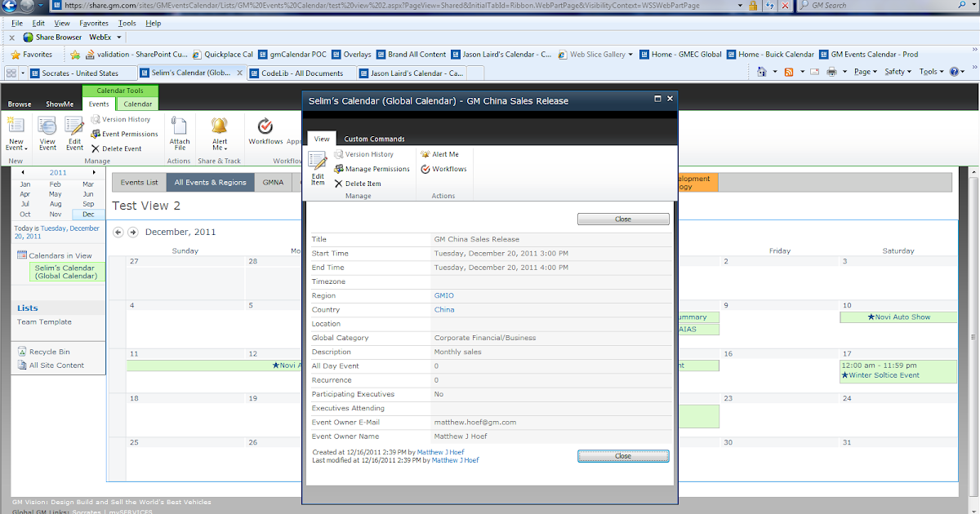Click Delete Event in page ribbon

[x=116, y=148]
